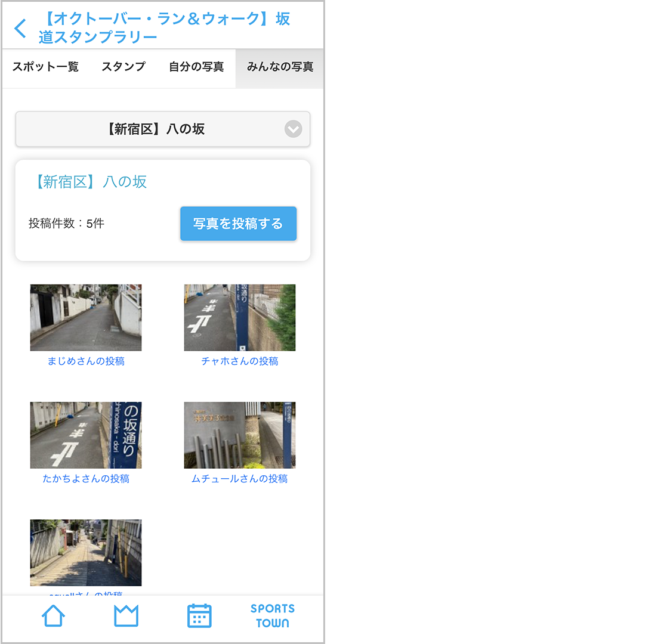Click the dropdown chevron arrow icon
664x644 pixels.
(293, 129)
